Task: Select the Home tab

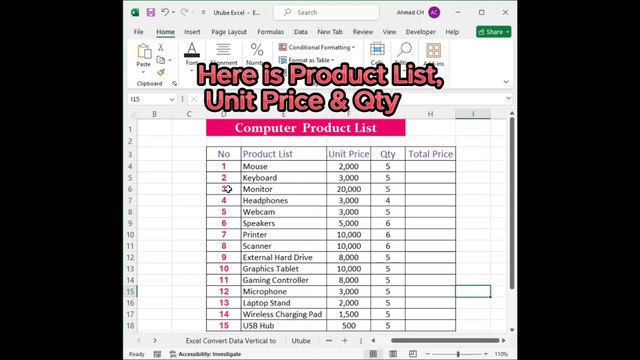Action: (165, 32)
